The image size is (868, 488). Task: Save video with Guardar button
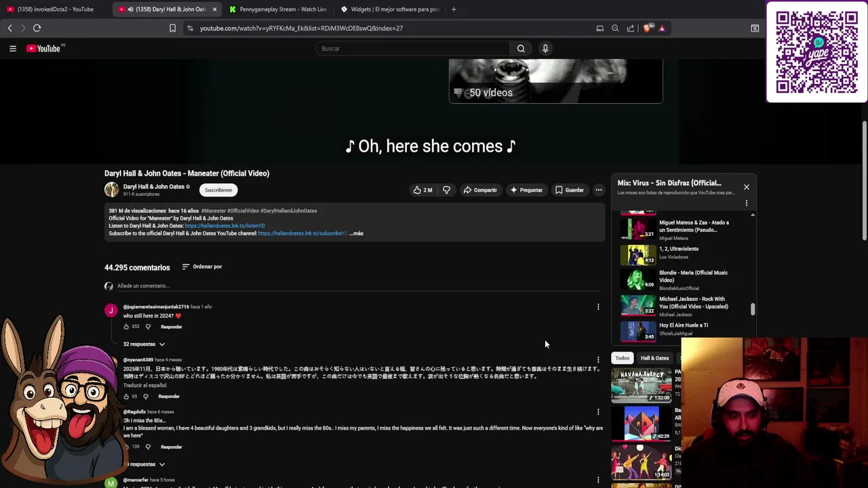[x=570, y=190]
